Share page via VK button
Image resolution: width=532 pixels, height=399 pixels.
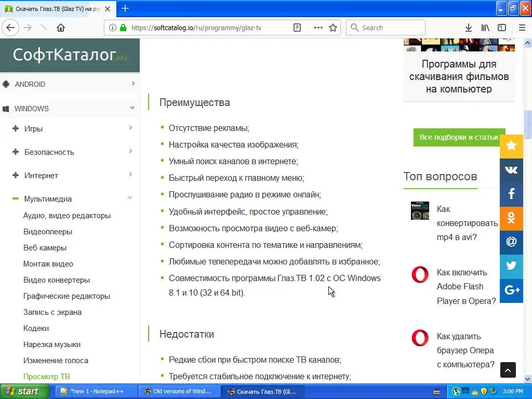[511, 170]
